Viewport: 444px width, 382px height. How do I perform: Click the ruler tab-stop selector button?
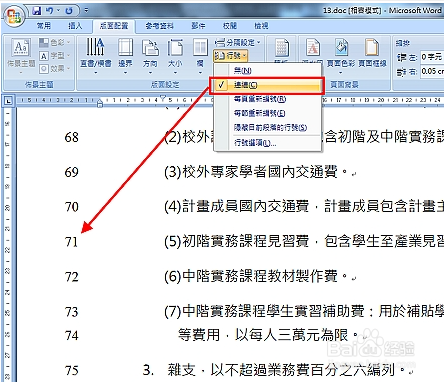(9, 100)
